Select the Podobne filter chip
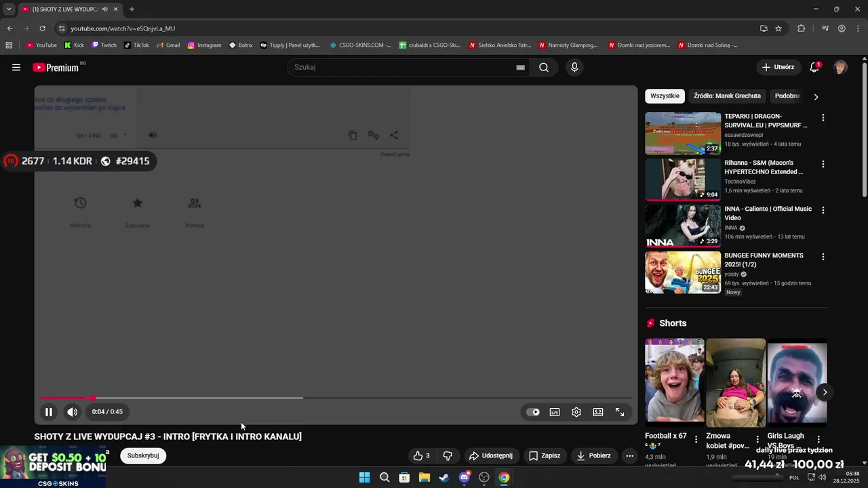Viewport: 868px width, 488px height. pyautogui.click(x=787, y=96)
